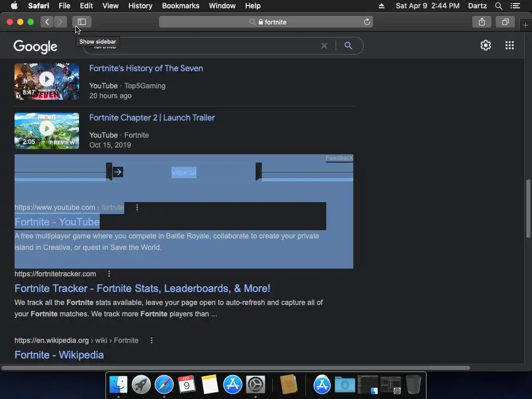Open Fortnite Tracker result link
The height and width of the screenshot is (399, 532).
(142, 288)
